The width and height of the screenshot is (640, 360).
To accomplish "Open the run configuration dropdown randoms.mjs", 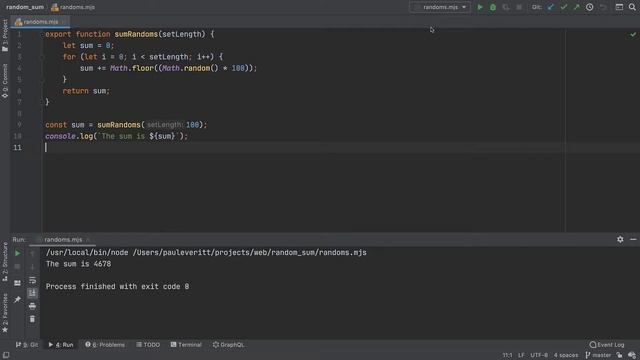I will (440, 7).
